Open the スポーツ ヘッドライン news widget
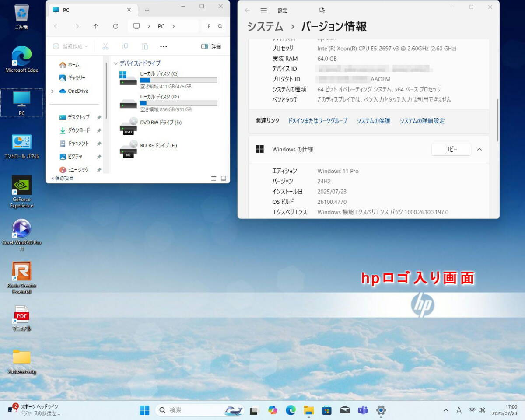This screenshot has width=525, height=420. click(x=34, y=410)
